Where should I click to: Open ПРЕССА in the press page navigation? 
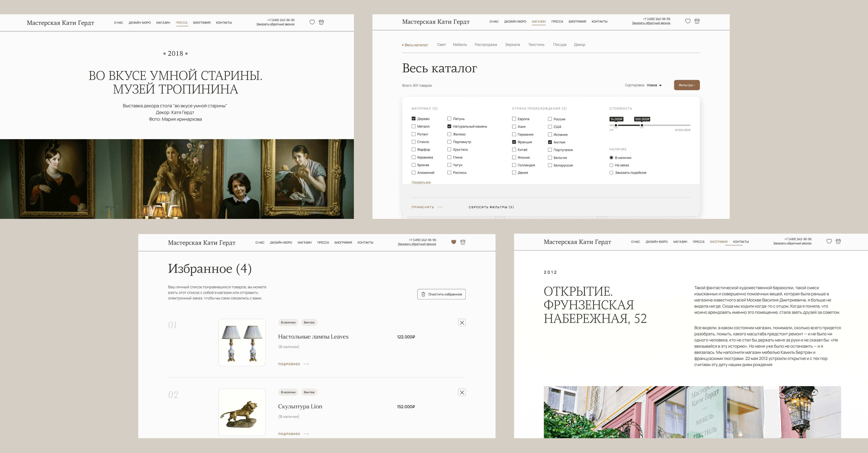(x=182, y=23)
